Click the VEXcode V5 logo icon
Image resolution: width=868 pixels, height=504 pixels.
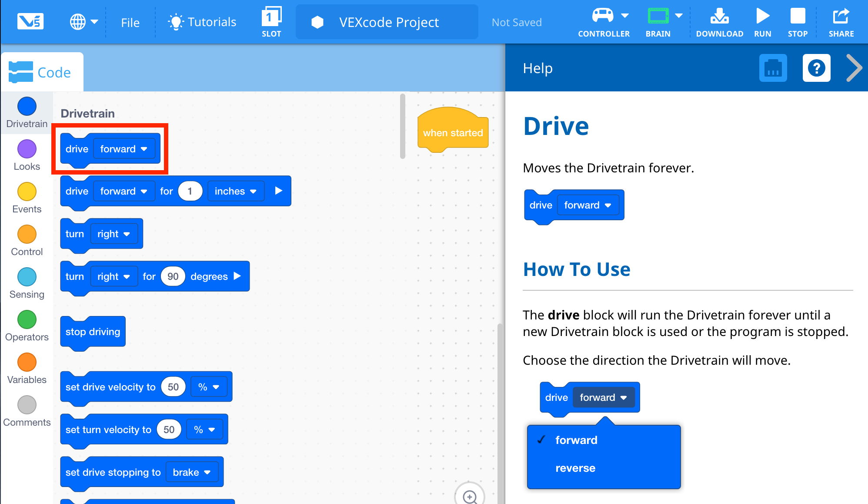pos(30,21)
